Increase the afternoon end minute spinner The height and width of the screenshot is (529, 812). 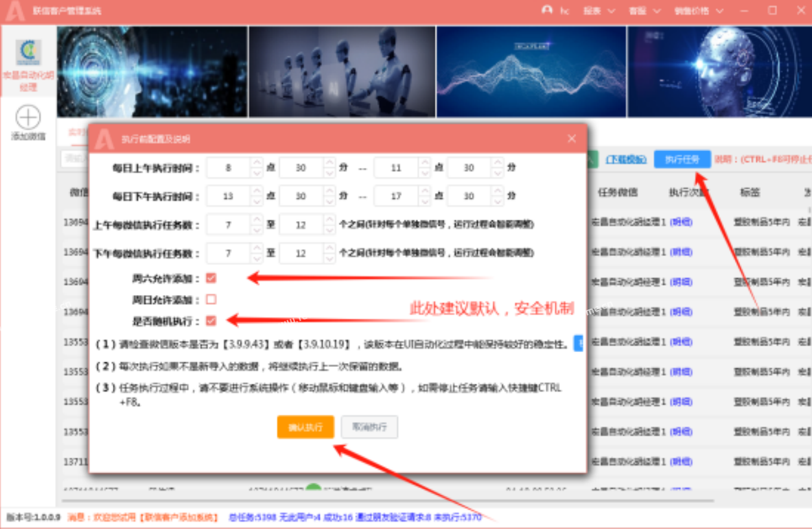pos(498,191)
